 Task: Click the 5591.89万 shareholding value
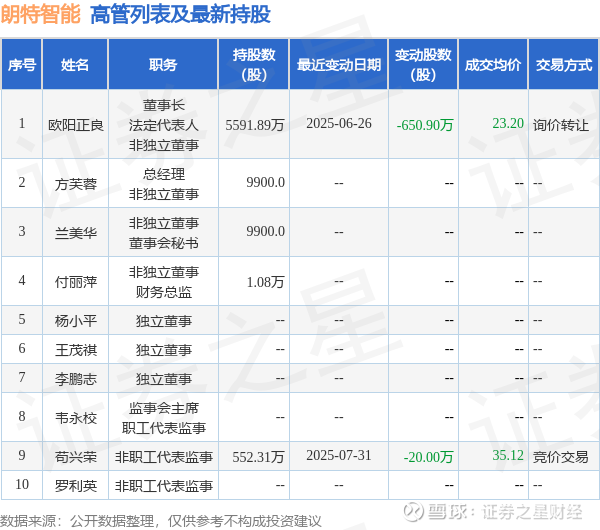pos(255,125)
